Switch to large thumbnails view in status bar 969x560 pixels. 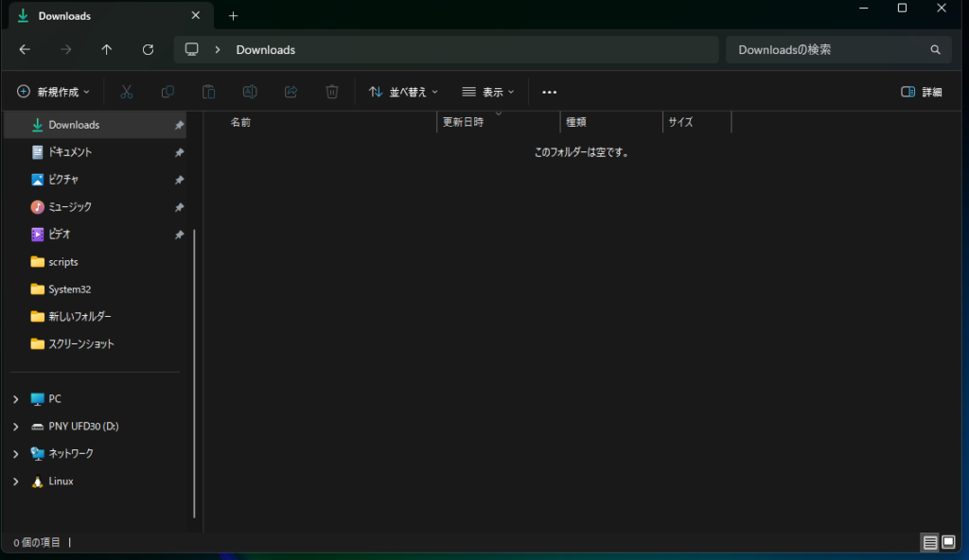pos(948,543)
